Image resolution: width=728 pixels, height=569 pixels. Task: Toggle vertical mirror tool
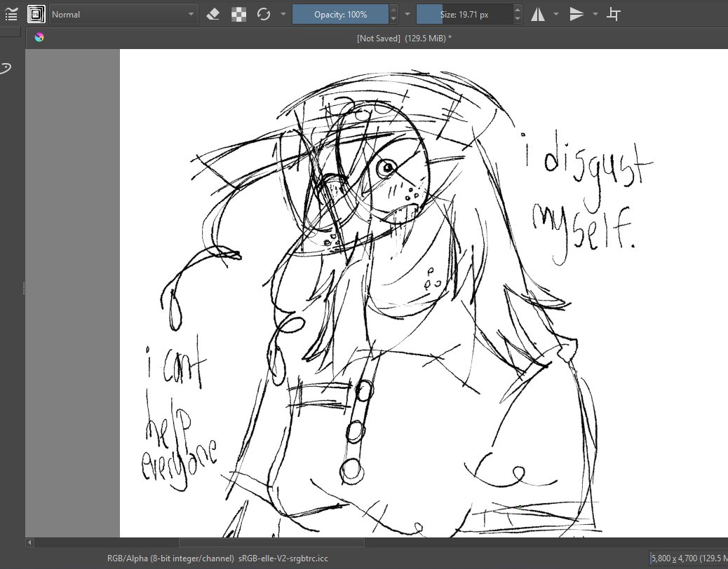point(577,15)
